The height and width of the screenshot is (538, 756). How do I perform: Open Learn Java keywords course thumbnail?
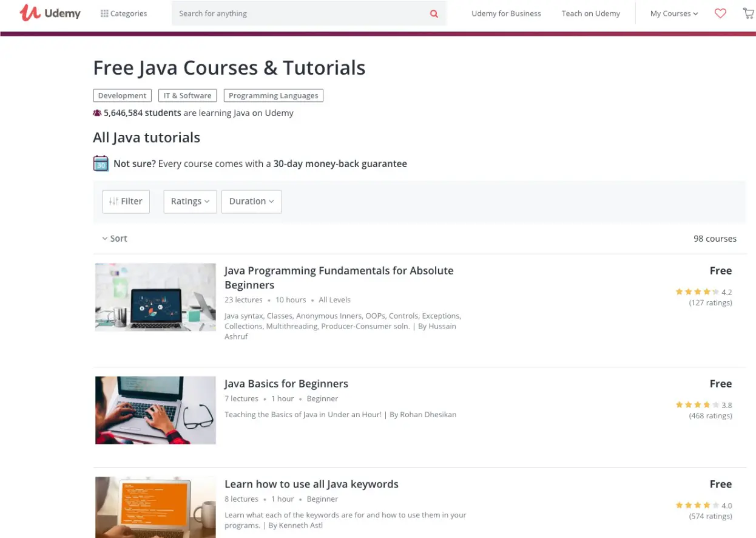tap(155, 507)
